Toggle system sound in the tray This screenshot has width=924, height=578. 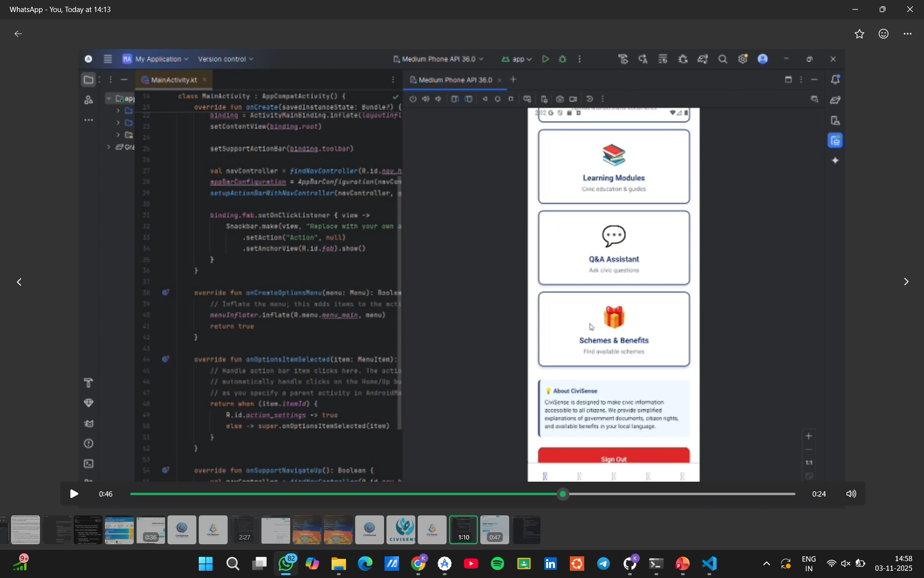(846, 563)
